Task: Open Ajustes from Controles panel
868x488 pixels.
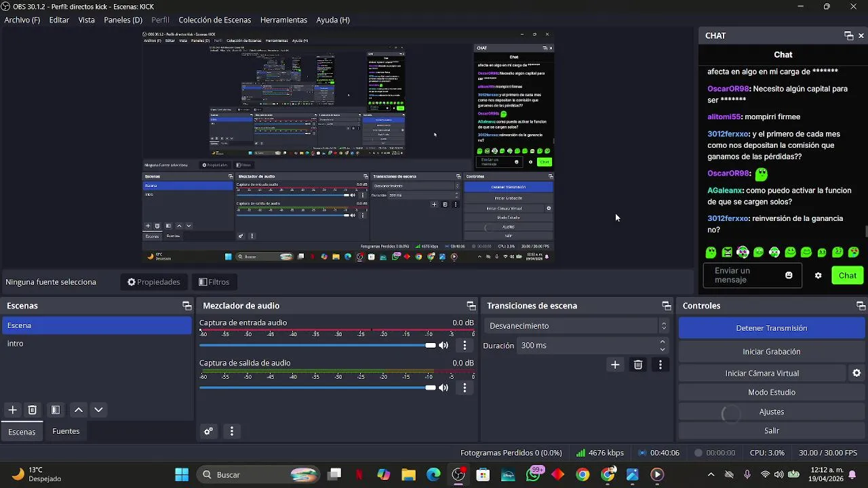Action: (x=772, y=411)
